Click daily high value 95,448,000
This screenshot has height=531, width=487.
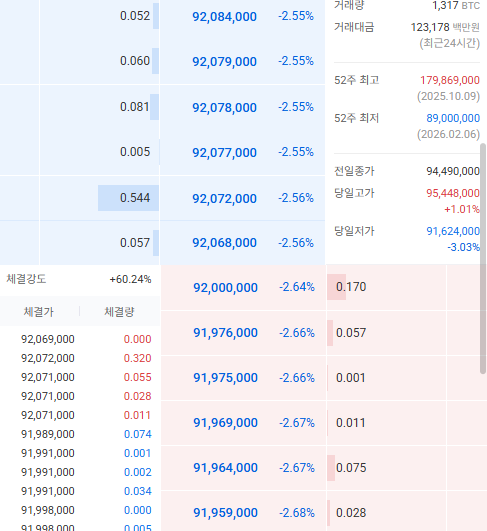click(x=453, y=193)
